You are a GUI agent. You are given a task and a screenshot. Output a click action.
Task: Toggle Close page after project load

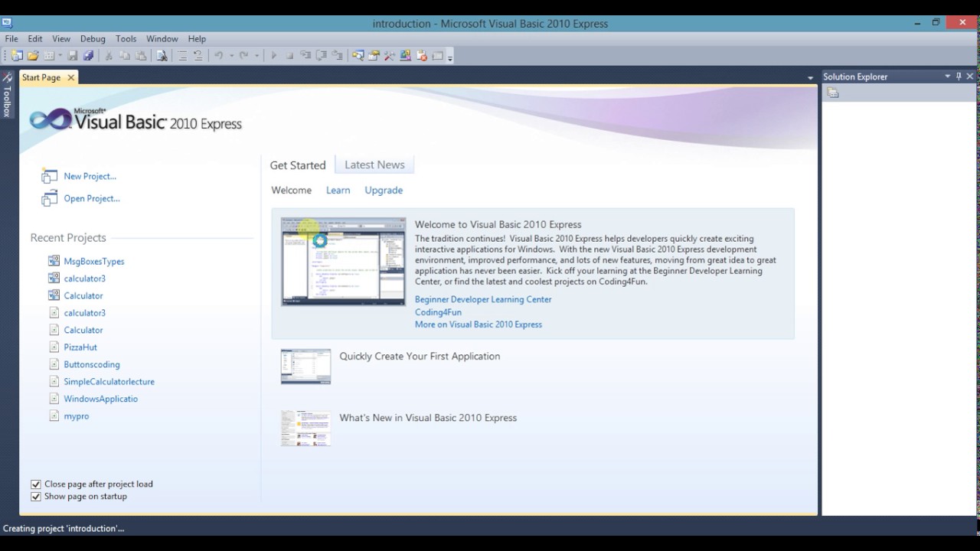pyautogui.click(x=35, y=484)
